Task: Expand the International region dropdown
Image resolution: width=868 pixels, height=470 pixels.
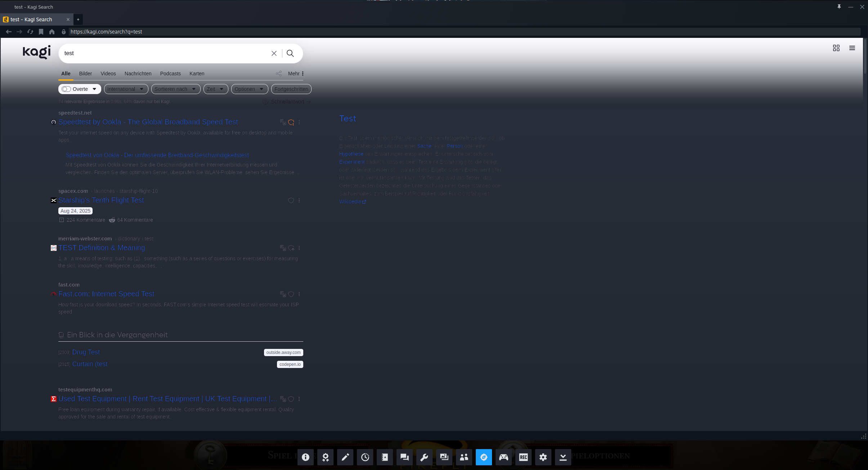Action: click(x=126, y=89)
